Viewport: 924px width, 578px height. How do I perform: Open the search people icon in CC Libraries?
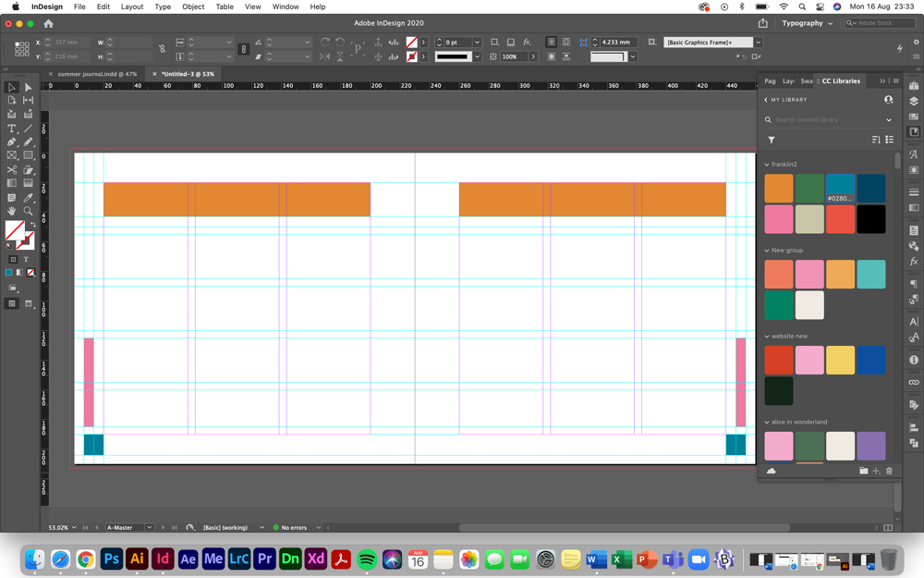pos(887,99)
